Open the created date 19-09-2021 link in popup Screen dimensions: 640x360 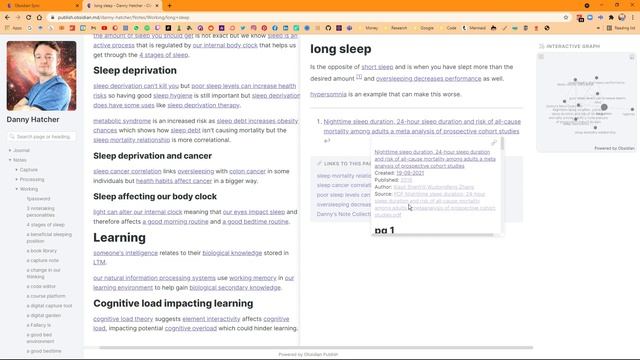pyautogui.click(x=410, y=173)
